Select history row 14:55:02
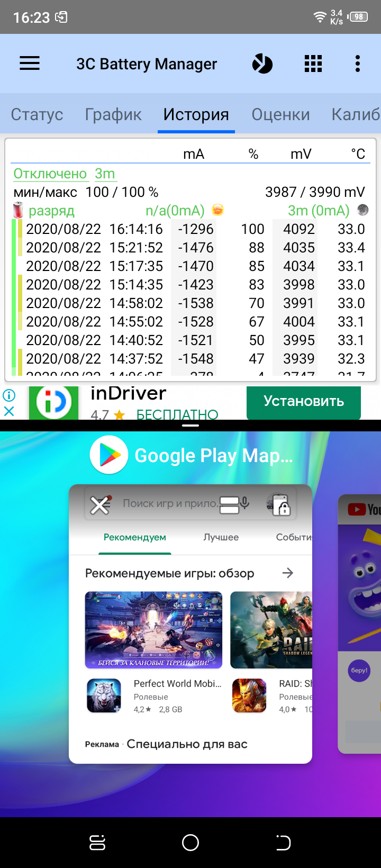Image resolution: width=381 pixels, height=868 pixels. tap(190, 322)
